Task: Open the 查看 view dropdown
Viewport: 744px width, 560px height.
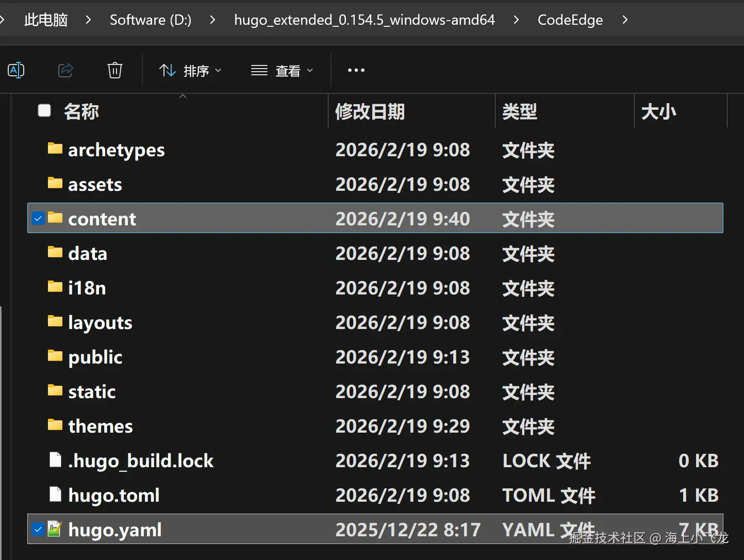Action: point(282,70)
